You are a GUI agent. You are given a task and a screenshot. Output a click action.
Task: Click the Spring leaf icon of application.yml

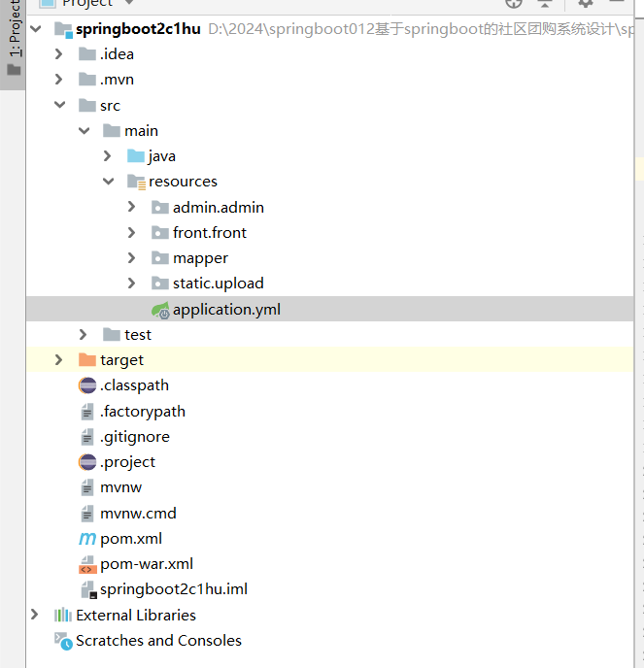[x=159, y=310]
